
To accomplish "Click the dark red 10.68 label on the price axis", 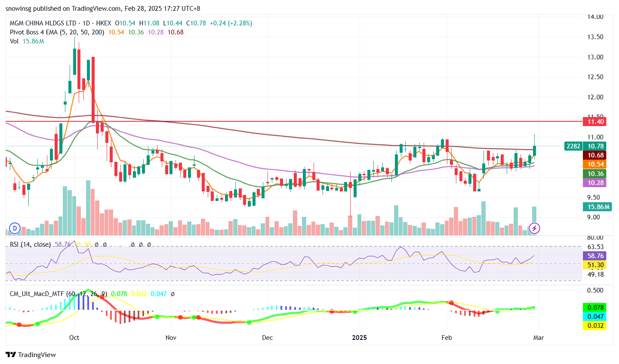I will click(x=594, y=155).
